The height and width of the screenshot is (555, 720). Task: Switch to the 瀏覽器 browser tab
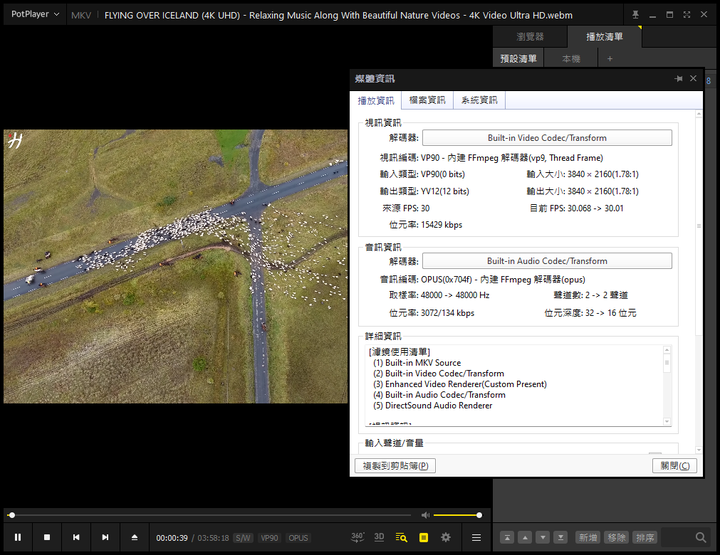point(530,37)
